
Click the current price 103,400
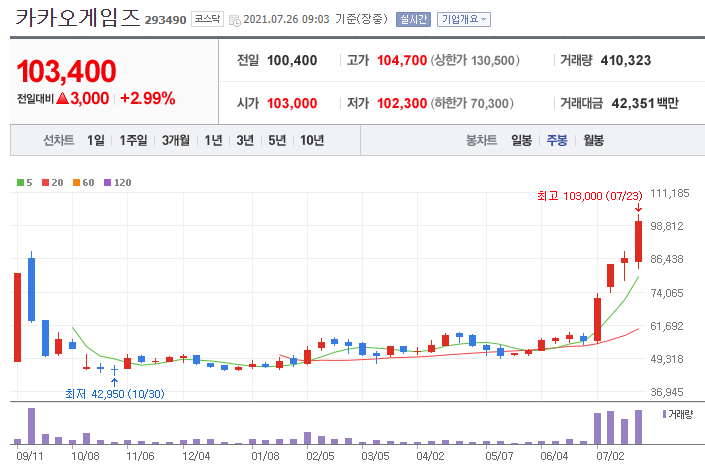[x=67, y=71]
